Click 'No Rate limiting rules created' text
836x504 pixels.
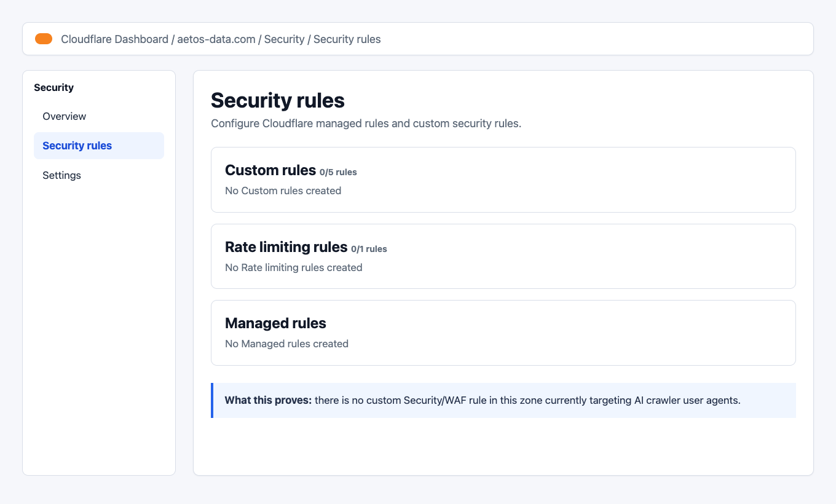coord(294,267)
